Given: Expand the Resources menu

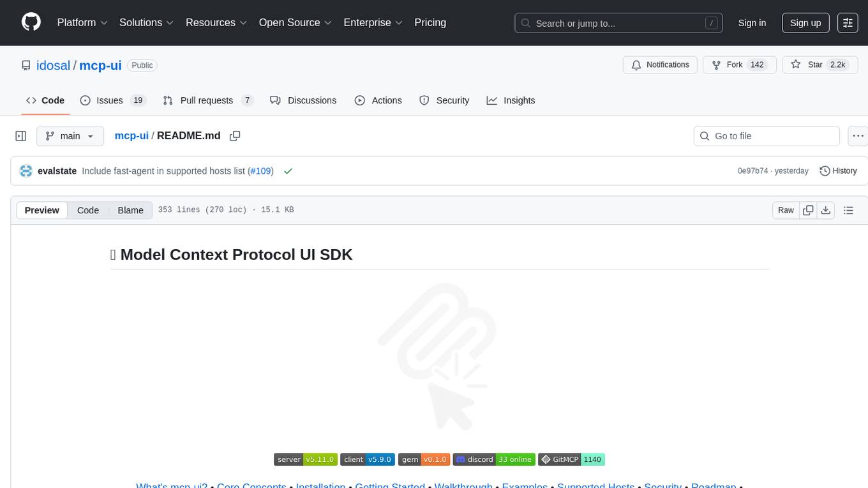Looking at the screenshot, I should pyautogui.click(x=216, y=22).
